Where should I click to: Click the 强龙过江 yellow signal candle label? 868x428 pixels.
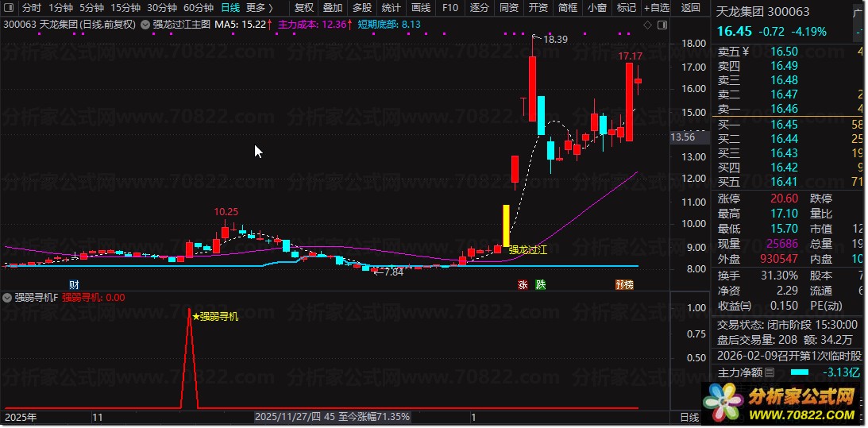528,249
